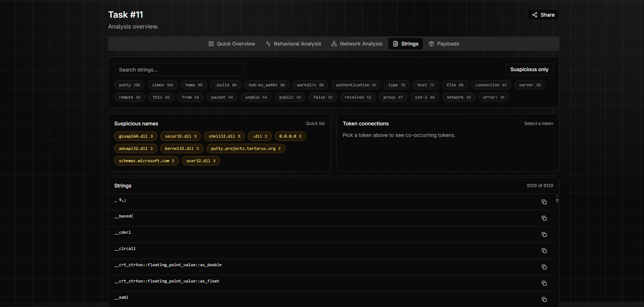Copy the '__eabi' string
This screenshot has height=307, width=644.
pyautogui.click(x=544, y=299)
